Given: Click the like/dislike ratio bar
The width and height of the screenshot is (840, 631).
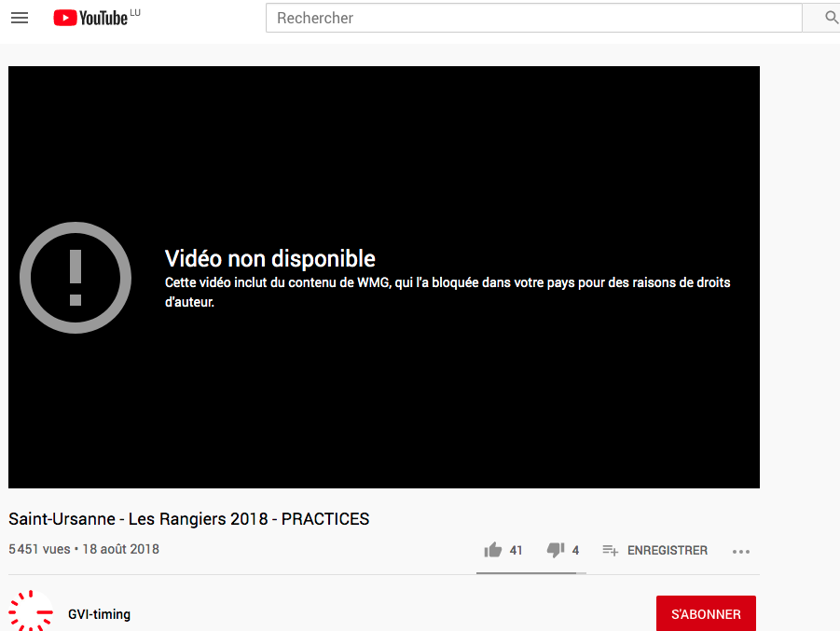Looking at the screenshot, I should point(530,572).
